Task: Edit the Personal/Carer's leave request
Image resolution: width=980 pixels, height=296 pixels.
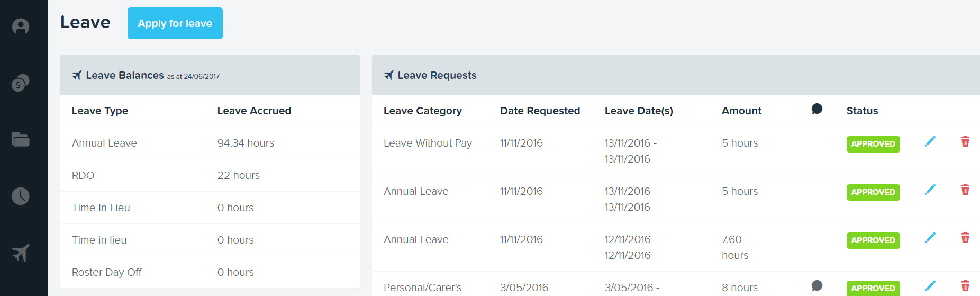Action: click(x=930, y=286)
